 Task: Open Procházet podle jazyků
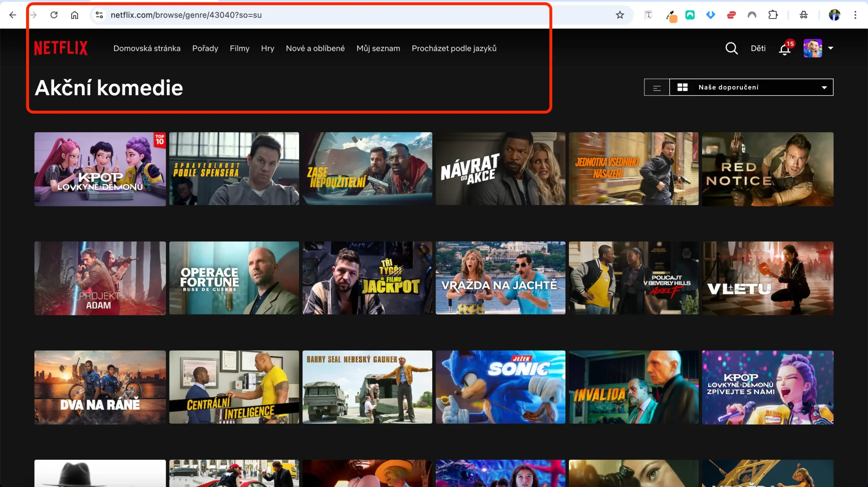(x=454, y=48)
